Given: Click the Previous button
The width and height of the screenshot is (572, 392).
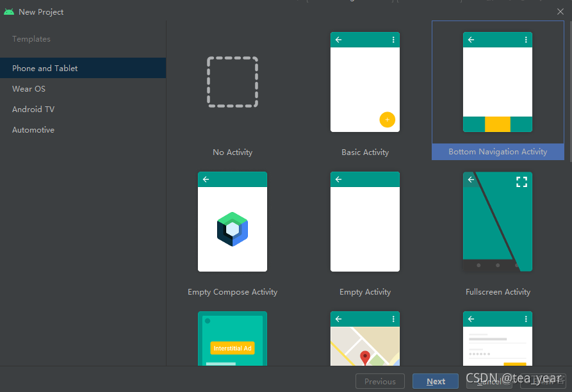Looking at the screenshot, I should (x=380, y=380).
